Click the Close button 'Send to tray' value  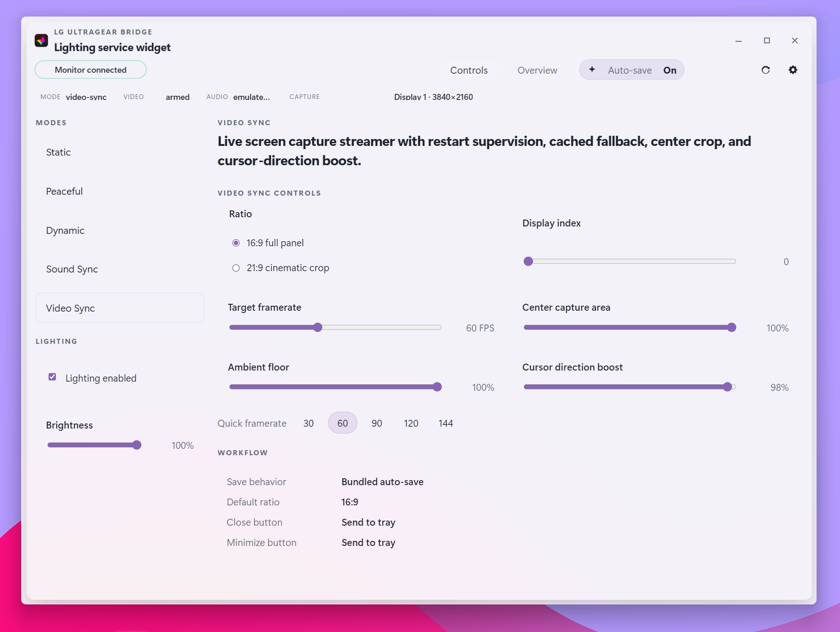(x=368, y=522)
